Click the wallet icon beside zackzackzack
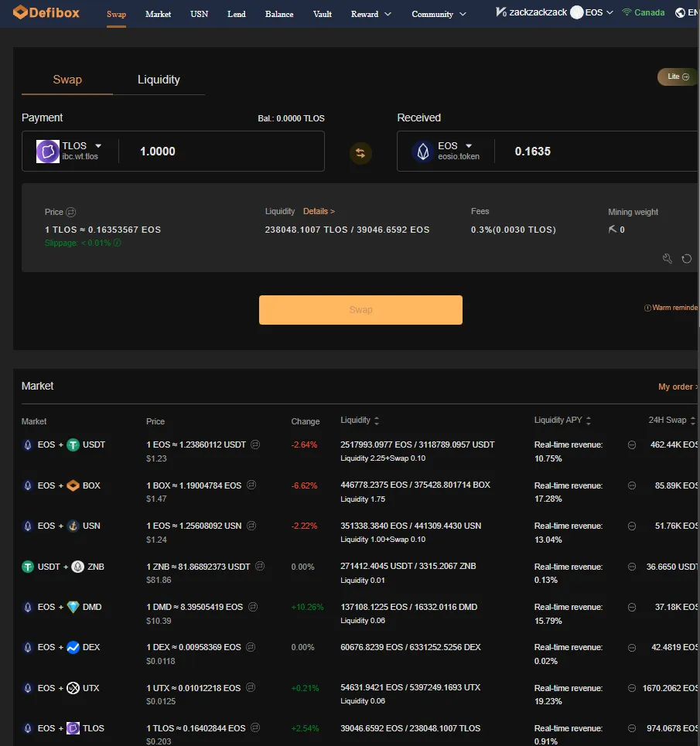Viewport: 700px width, 746px height. pos(500,12)
